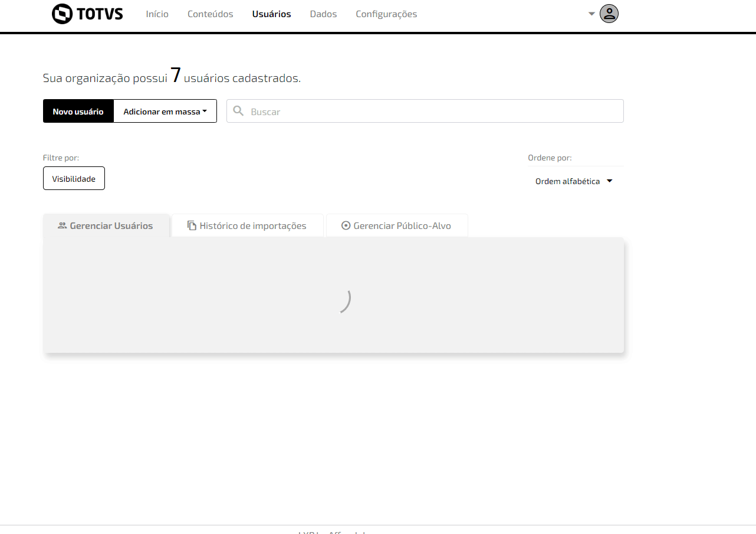Screen dimensions: 756x534
Task: Switch to the Gerenciar Usuários tab
Action: tap(106, 225)
